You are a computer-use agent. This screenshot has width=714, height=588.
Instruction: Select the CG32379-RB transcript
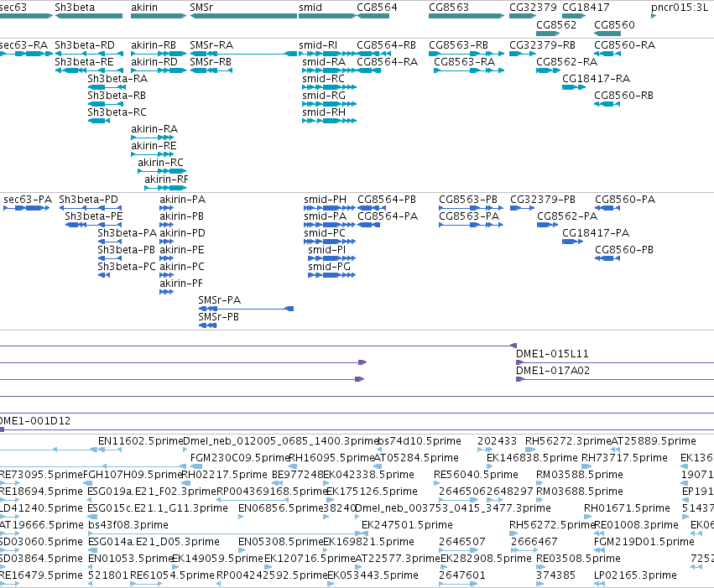523,54
